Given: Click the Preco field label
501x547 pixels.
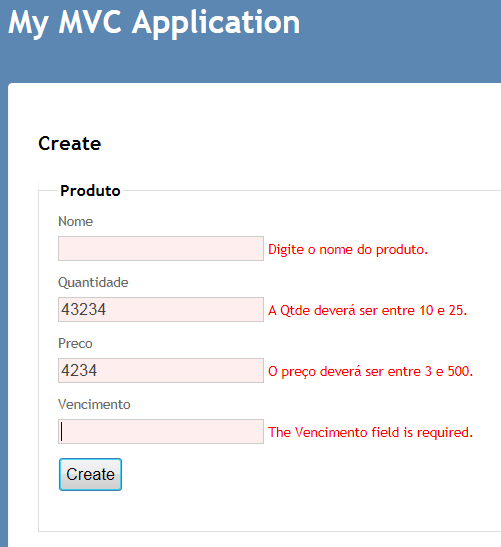Looking at the screenshot, I should pyautogui.click(x=75, y=344).
